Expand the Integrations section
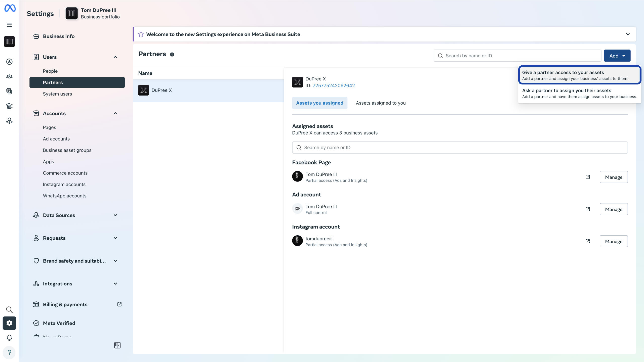 click(x=115, y=284)
